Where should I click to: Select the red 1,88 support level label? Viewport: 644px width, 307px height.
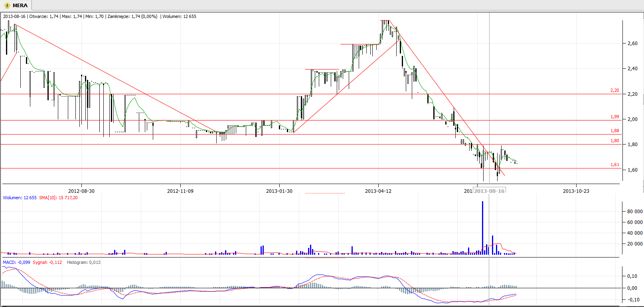click(x=614, y=131)
